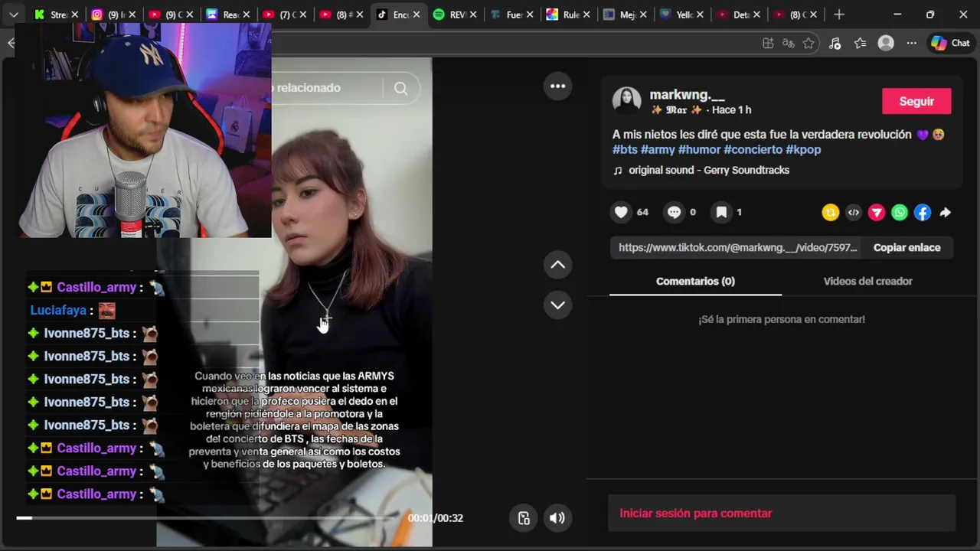The width and height of the screenshot is (980, 551).
Task: Open the music notes browser toolbar icon
Action: [835, 44]
